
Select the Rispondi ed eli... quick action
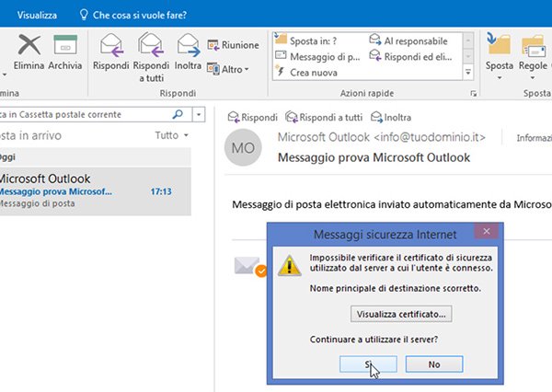[x=410, y=56]
